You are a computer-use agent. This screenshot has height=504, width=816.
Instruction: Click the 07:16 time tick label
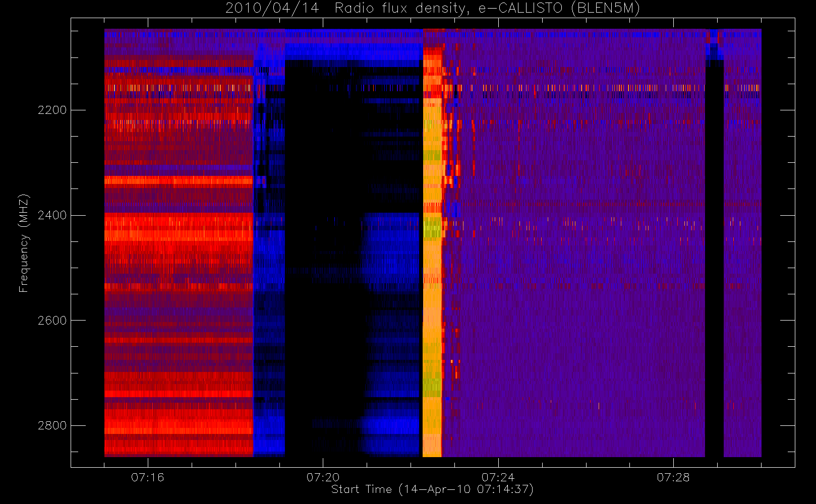(x=148, y=477)
